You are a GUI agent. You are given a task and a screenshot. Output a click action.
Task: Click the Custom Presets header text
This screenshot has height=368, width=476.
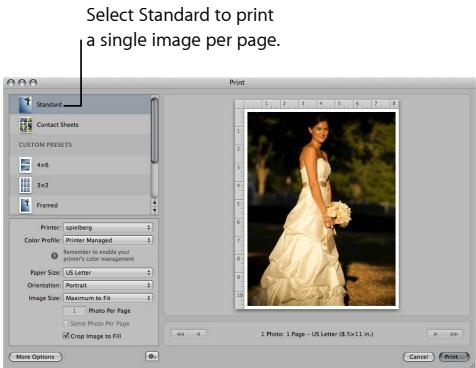[45, 145]
